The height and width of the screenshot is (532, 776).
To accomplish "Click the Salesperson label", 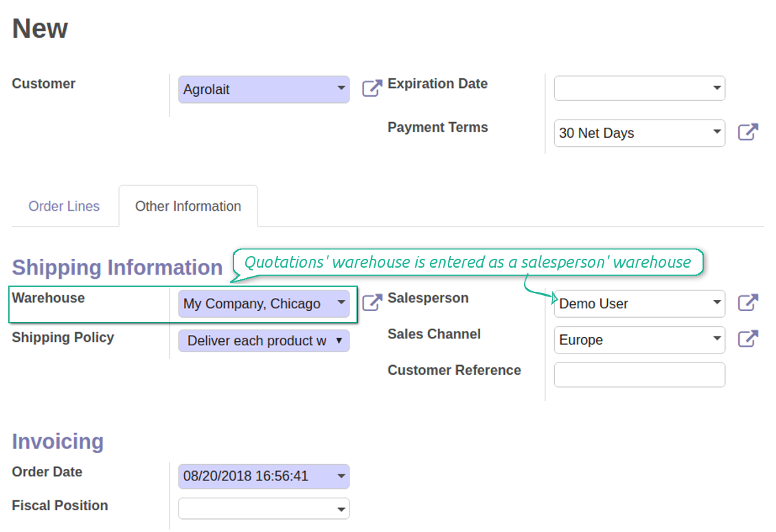I will pos(428,298).
